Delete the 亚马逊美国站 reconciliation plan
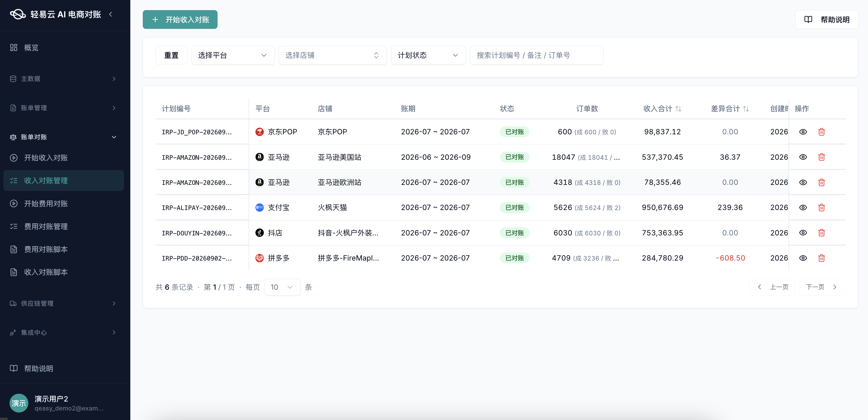This screenshot has height=420, width=868. click(x=821, y=157)
